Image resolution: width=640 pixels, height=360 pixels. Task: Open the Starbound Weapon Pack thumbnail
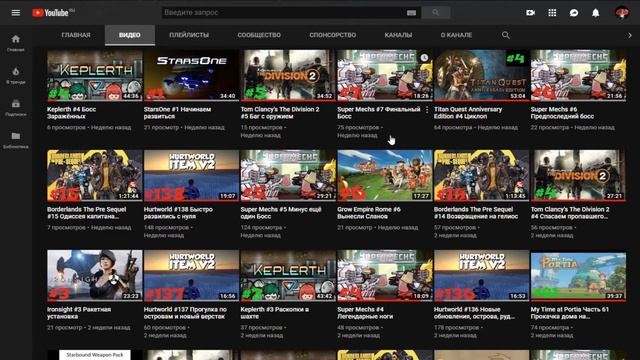tap(95, 355)
